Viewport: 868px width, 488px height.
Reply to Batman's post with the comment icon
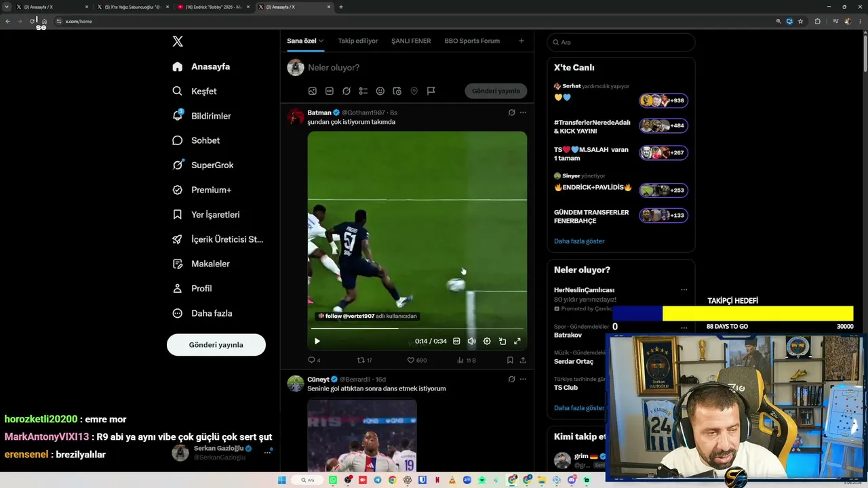point(314,361)
